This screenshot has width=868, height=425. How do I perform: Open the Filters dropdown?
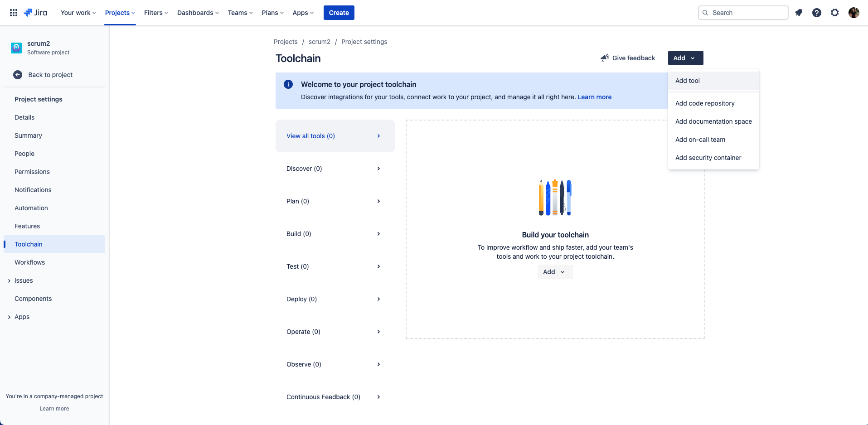tap(156, 13)
